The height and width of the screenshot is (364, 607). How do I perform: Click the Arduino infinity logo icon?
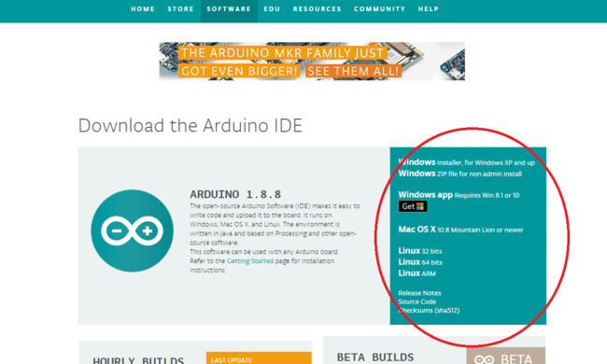click(x=132, y=231)
